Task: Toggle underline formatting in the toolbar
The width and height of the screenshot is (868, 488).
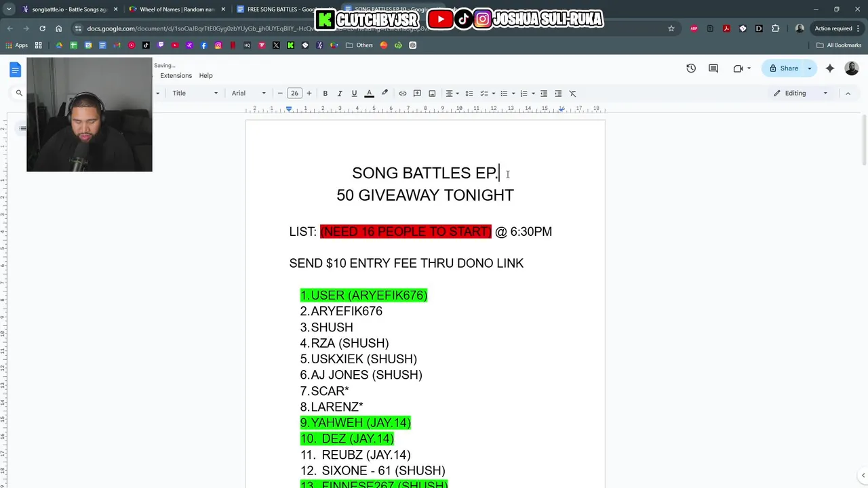Action: pyautogui.click(x=354, y=93)
